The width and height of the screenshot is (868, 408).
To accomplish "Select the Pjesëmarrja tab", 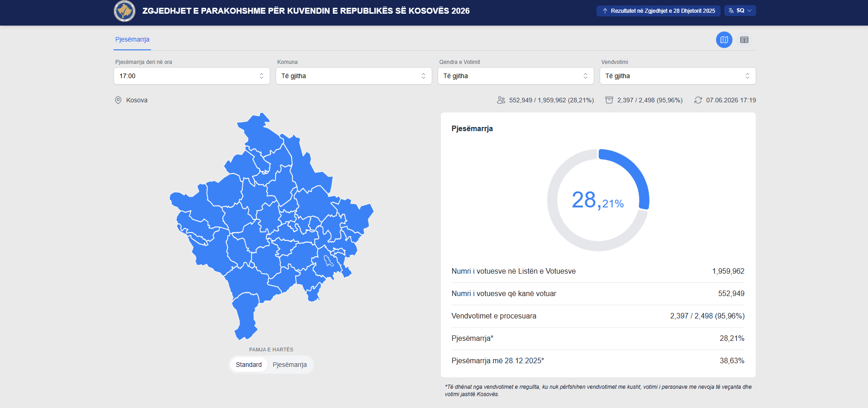I will pyautogui.click(x=132, y=40).
